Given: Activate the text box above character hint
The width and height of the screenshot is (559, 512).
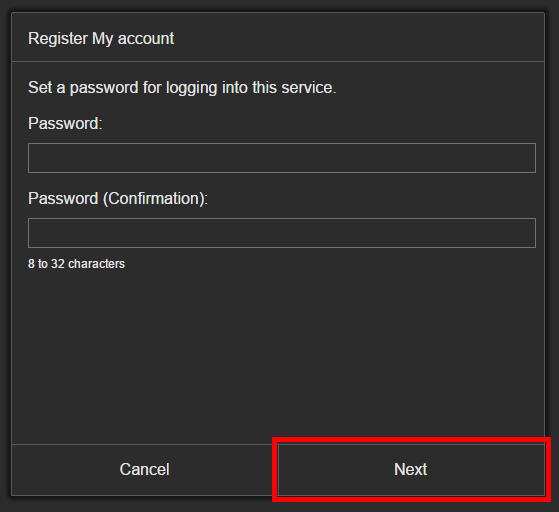Looking at the screenshot, I should [x=282, y=233].
